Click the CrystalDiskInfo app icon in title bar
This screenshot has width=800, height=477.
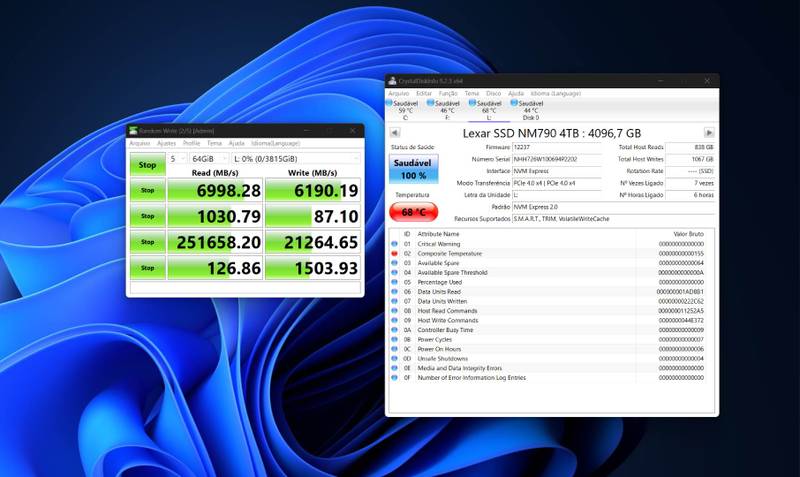[392, 81]
